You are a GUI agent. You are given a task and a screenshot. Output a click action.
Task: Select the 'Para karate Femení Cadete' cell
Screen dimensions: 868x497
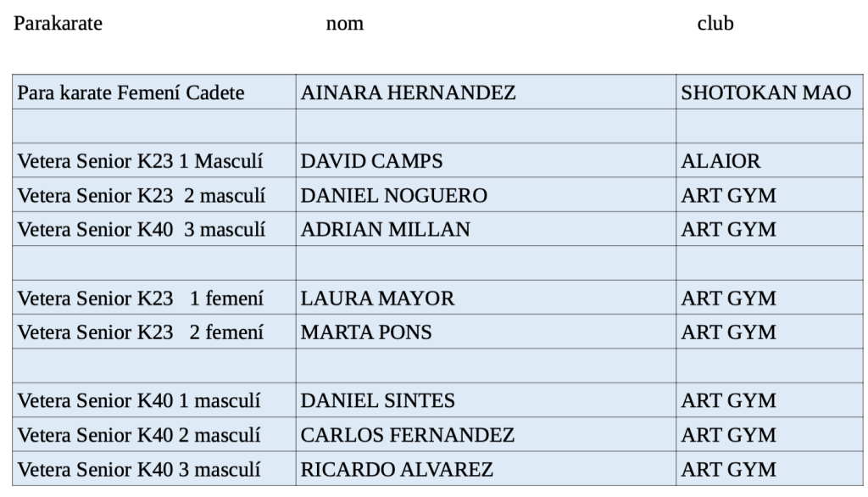(x=131, y=92)
